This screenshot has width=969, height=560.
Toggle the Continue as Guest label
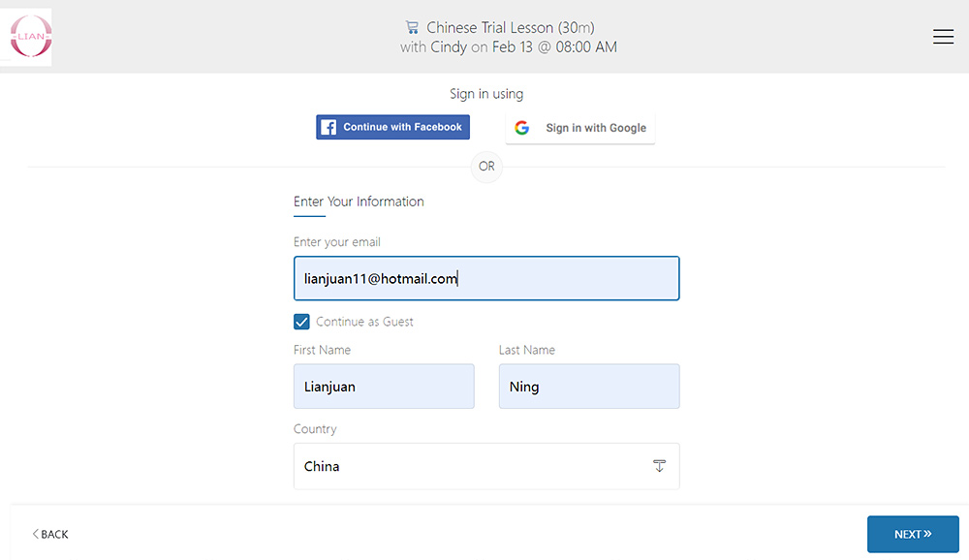364,322
